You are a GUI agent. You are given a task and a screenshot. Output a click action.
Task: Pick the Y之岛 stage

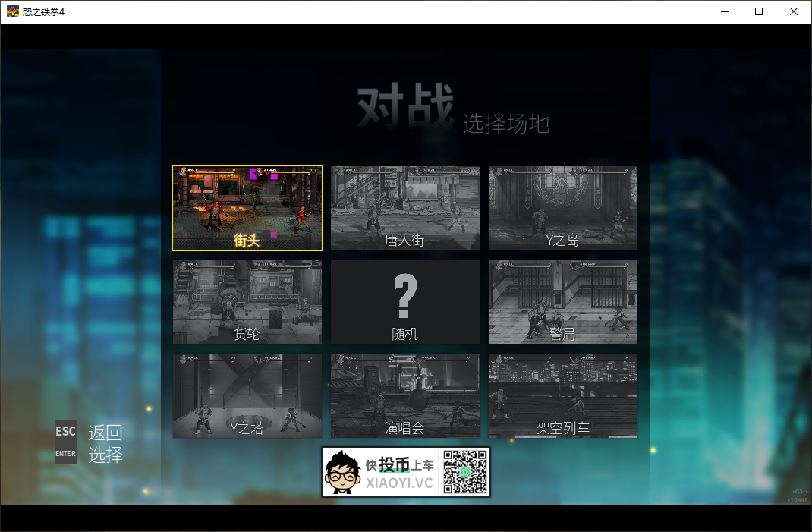click(x=563, y=208)
